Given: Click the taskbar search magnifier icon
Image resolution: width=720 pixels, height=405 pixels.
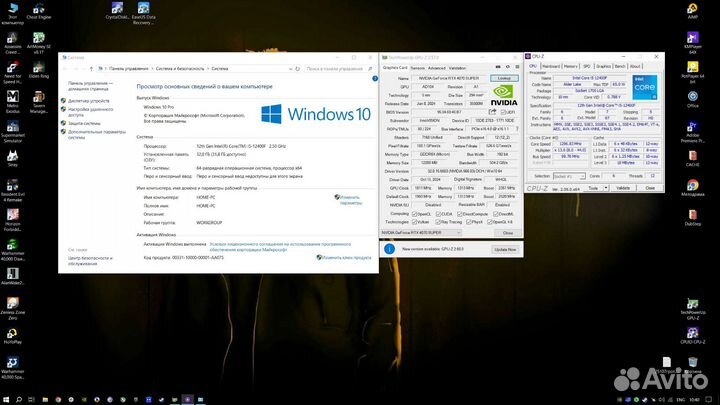Looking at the screenshot, I should tap(19, 399).
